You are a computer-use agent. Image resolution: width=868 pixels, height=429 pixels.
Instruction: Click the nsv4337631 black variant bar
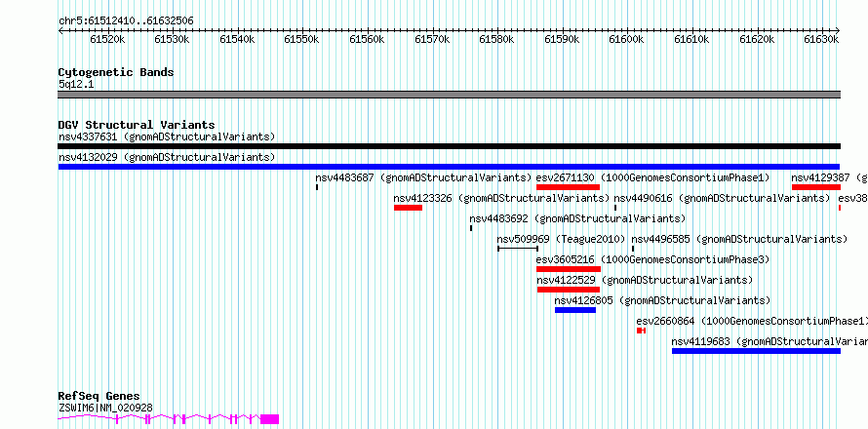(449, 146)
